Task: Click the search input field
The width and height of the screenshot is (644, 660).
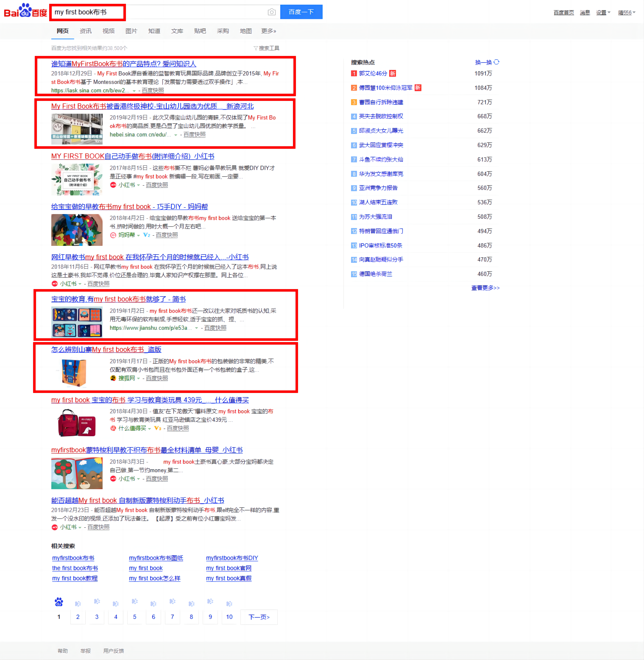Action: (195, 12)
